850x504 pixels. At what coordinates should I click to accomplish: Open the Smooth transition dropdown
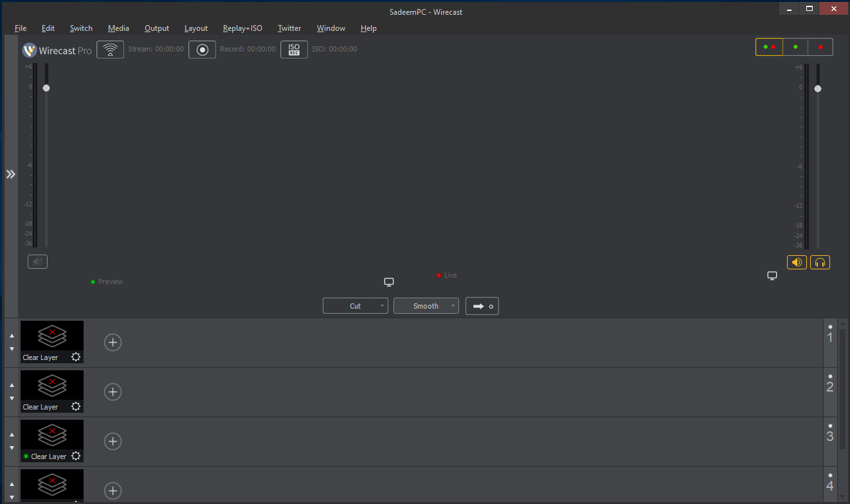426,306
